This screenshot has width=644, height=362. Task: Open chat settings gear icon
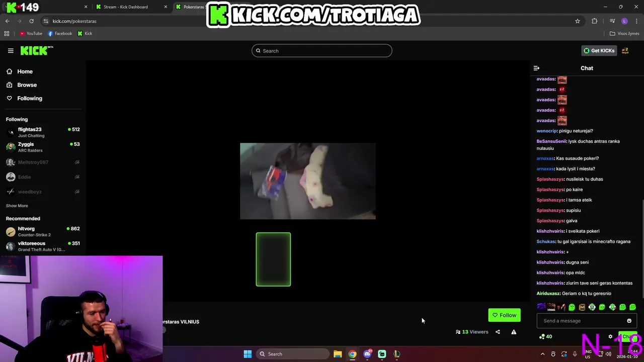(x=610, y=337)
